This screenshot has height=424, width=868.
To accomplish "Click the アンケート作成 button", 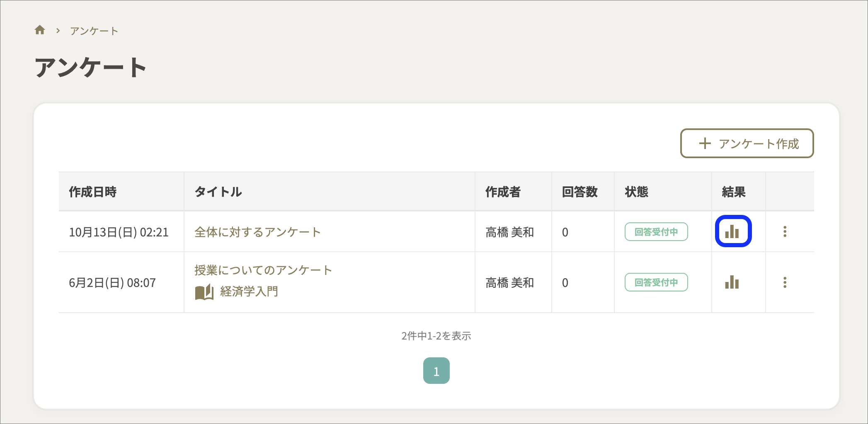I will point(746,144).
